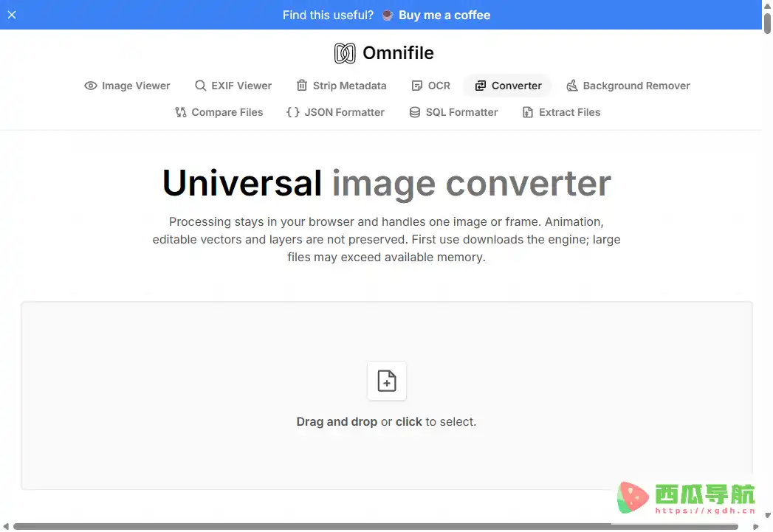Viewport: 773px width, 532px height.
Task: Click the Omnifile logo icon
Action: (x=345, y=52)
